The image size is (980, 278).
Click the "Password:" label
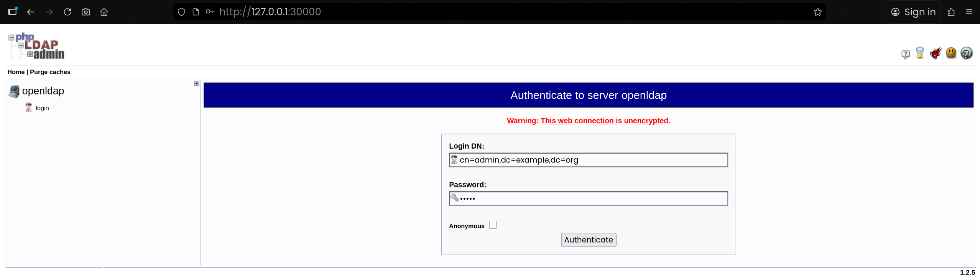(x=468, y=185)
